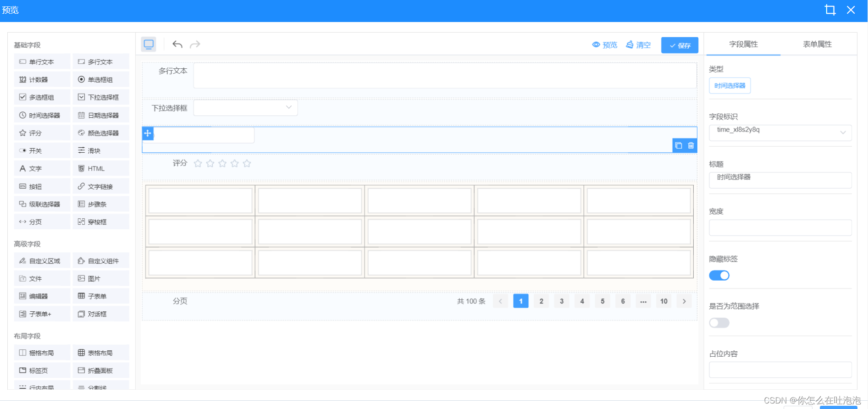Maximize the 预览 dialog window
868x409 pixels.
(830, 10)
